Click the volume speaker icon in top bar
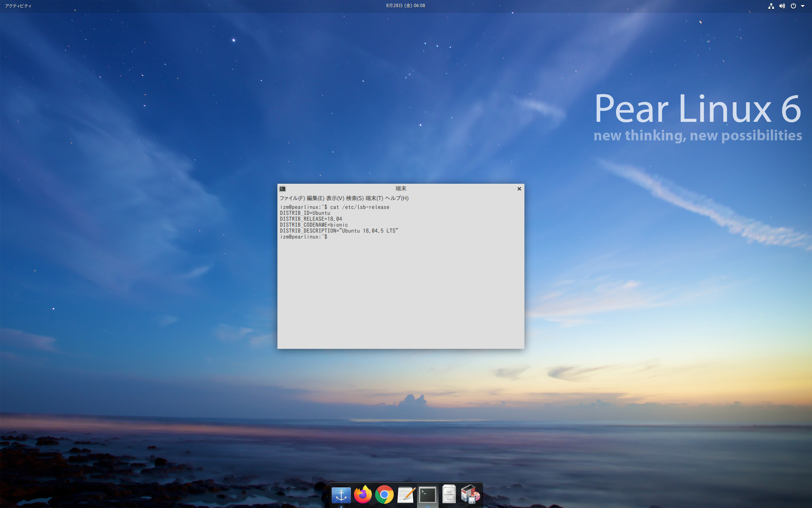The image size is (812, 508). pos(782,6)
